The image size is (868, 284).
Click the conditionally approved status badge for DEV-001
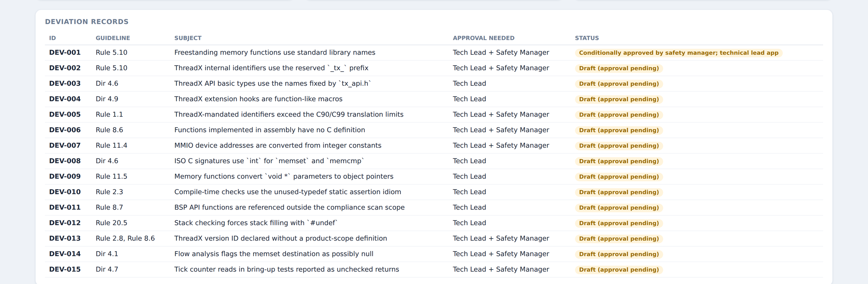click(x=679, y=53)
